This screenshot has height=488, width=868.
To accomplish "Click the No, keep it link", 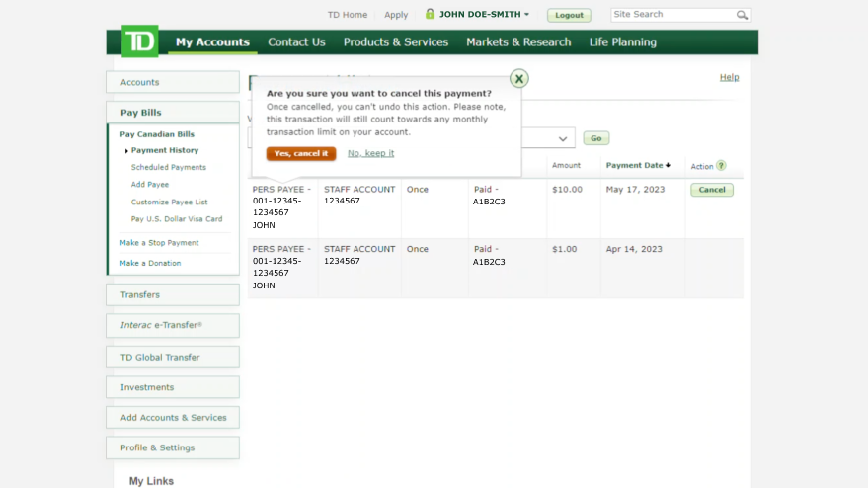I will pyautogui.click(x=371, y=153).
